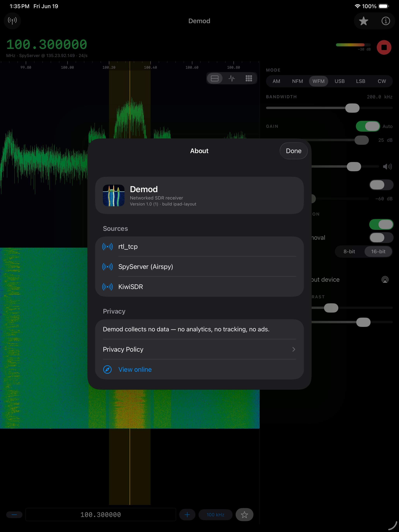Select the spectrum-only waveform view icon
This screenshot has height=532, width=399.
(x=232, y=78)
